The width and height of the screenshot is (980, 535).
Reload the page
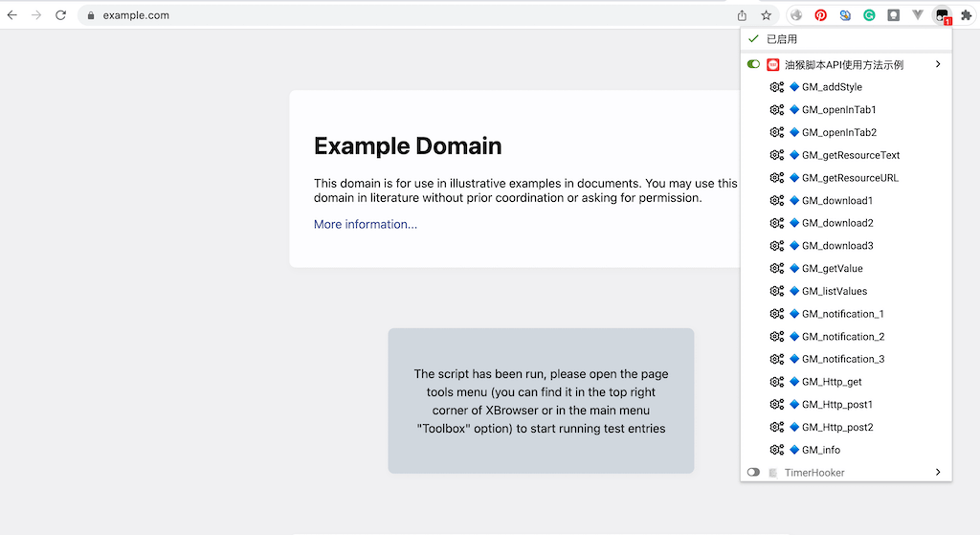point(60,15)
